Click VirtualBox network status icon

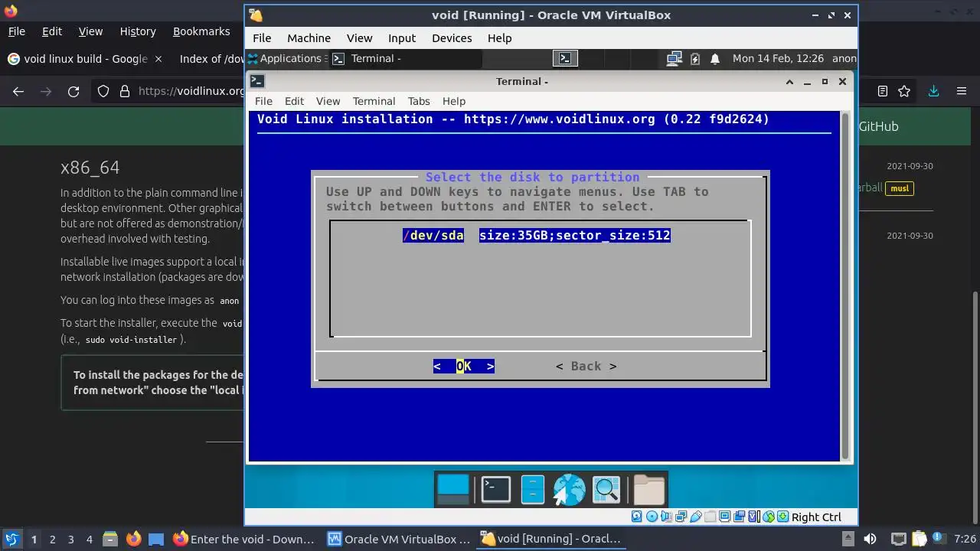tap(681, 517)
